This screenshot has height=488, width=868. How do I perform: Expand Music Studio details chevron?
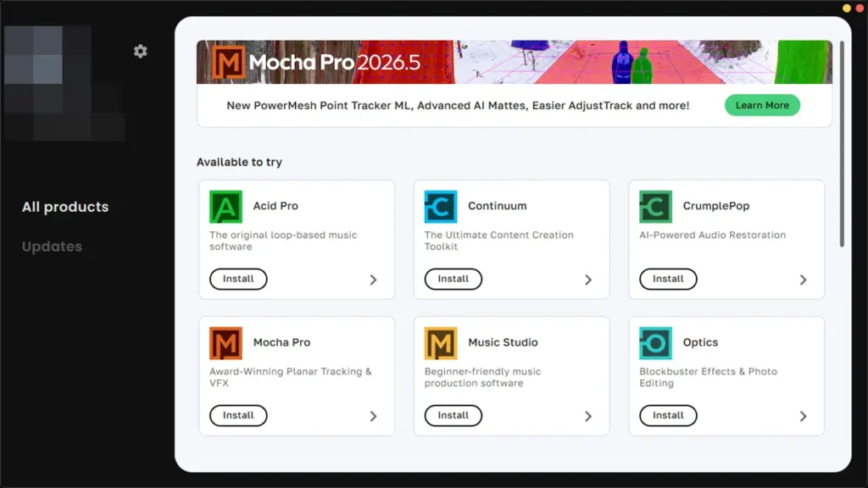coord(588,416)
